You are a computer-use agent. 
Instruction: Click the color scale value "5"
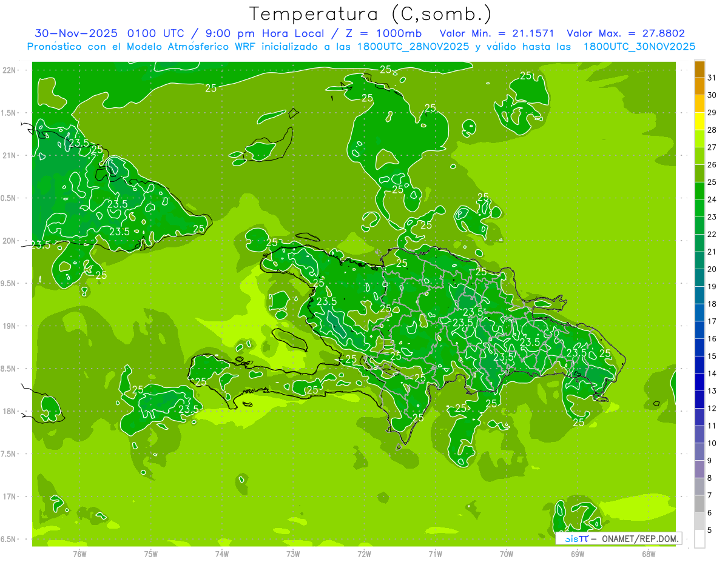(x=710, y=530)
